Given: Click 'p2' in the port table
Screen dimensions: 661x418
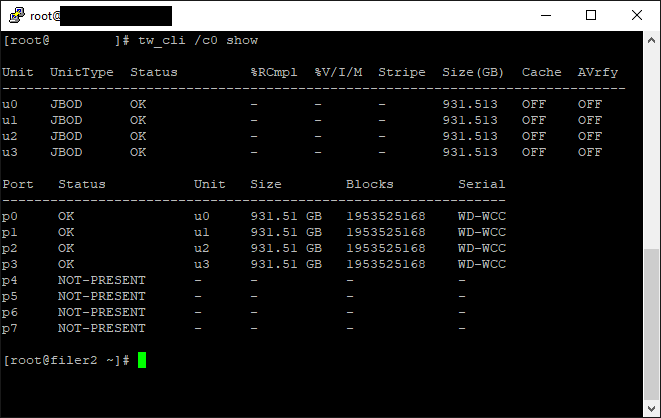Looking at the screenshot, I should [x=10, y=249].
